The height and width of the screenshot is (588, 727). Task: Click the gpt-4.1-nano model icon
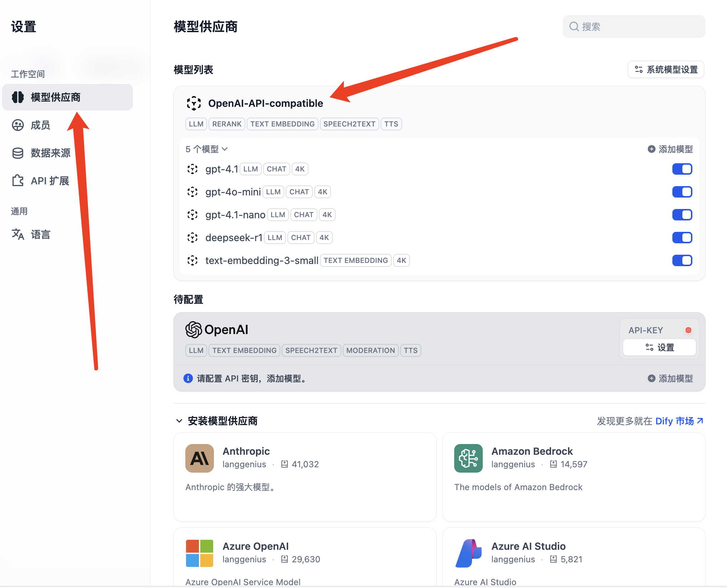[192, 215]
